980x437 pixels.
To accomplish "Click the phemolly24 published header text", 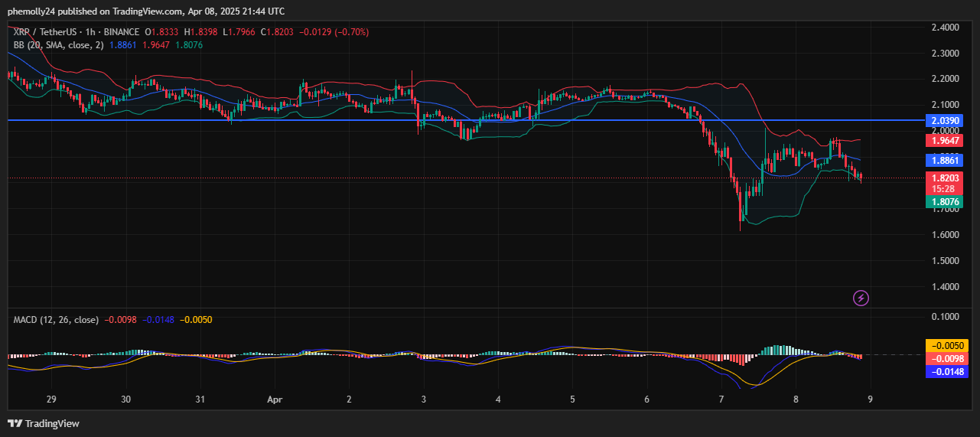I will click(x=145, y=11).
